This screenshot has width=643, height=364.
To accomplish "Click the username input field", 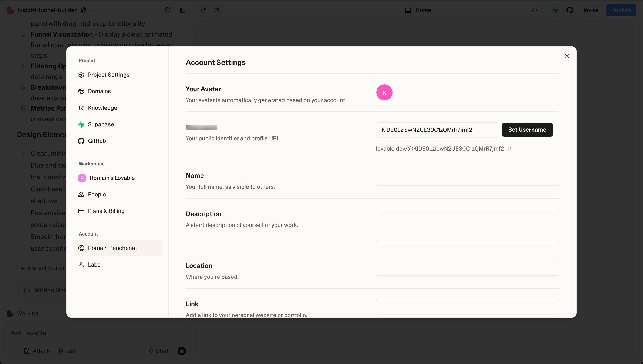I will (437, 130).
